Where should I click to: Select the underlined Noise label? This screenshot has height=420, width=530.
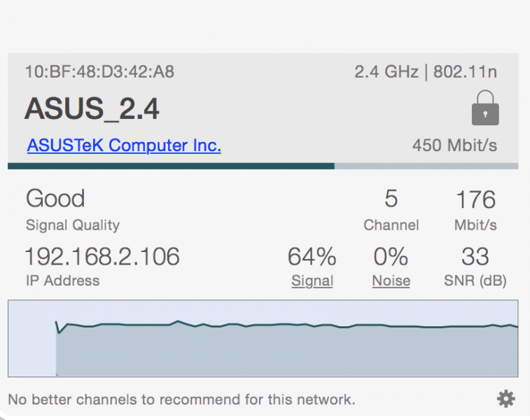(x=391, y=281)
